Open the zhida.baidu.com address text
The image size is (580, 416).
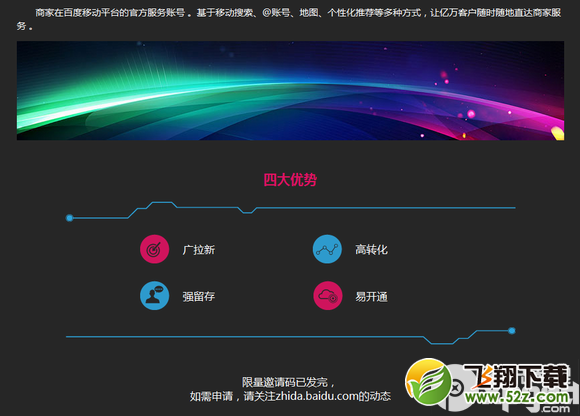(317, 396)
